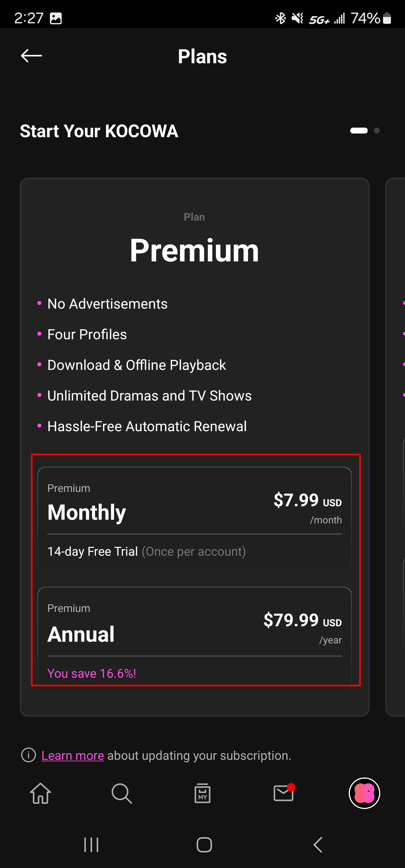Tap the battery percentage in status bar

point(365,18)
